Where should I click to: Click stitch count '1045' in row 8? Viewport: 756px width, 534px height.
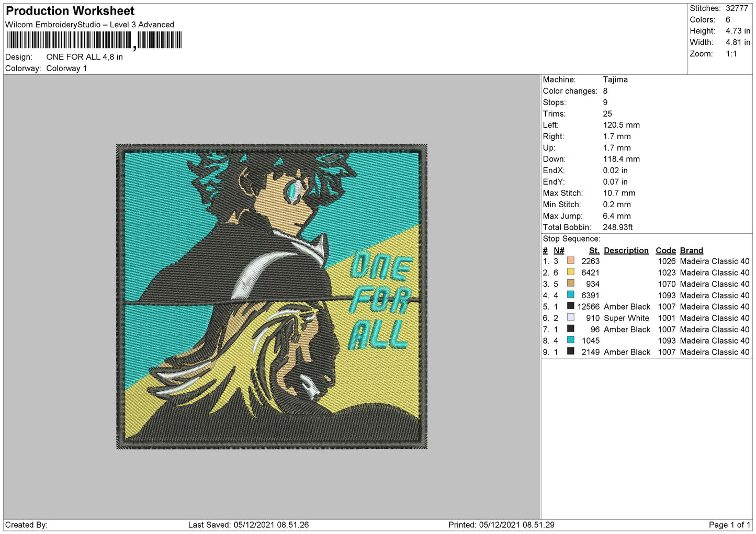pos(590,340)
